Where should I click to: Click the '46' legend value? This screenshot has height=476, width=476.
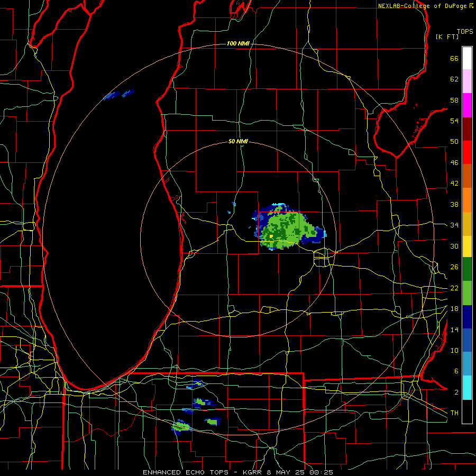click(x=454, y=163)
